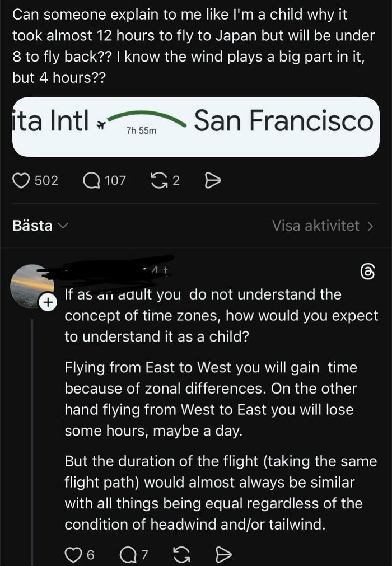Like the original post with the heart icon

[22, 179]
